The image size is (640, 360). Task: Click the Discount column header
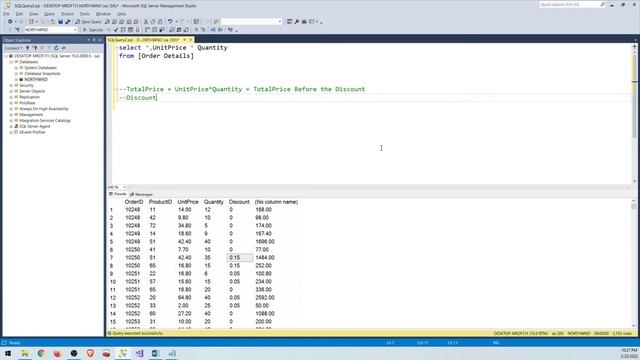coord(239,202)
